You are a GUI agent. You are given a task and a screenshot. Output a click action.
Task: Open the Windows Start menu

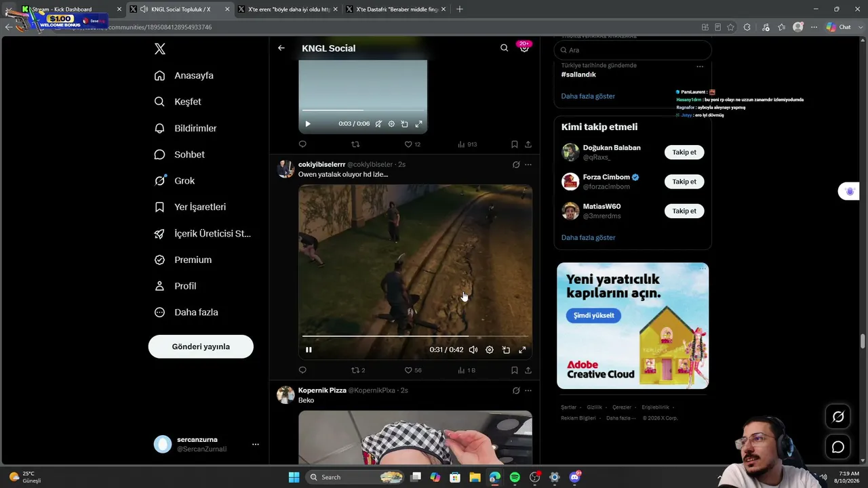pos(294,477)
